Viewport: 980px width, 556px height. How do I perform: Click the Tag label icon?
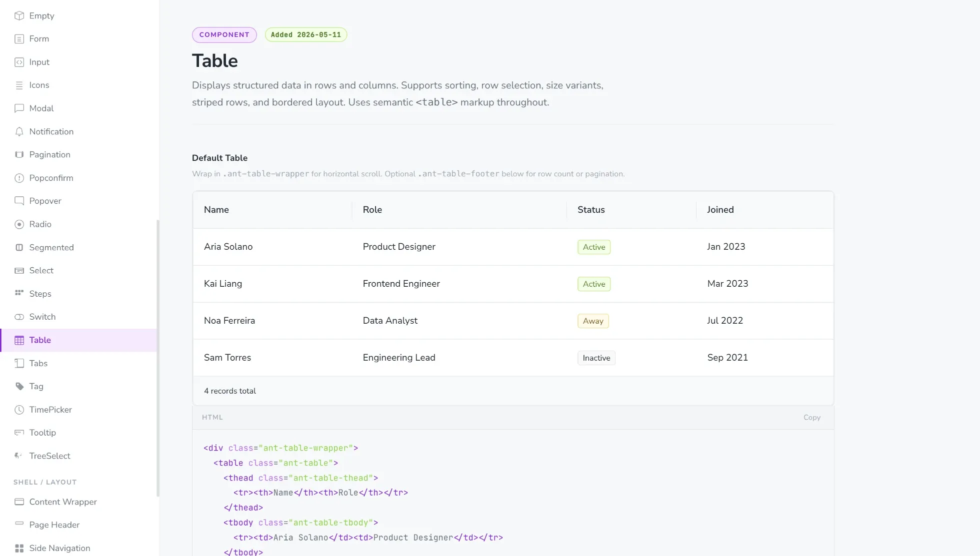(19, 387)
